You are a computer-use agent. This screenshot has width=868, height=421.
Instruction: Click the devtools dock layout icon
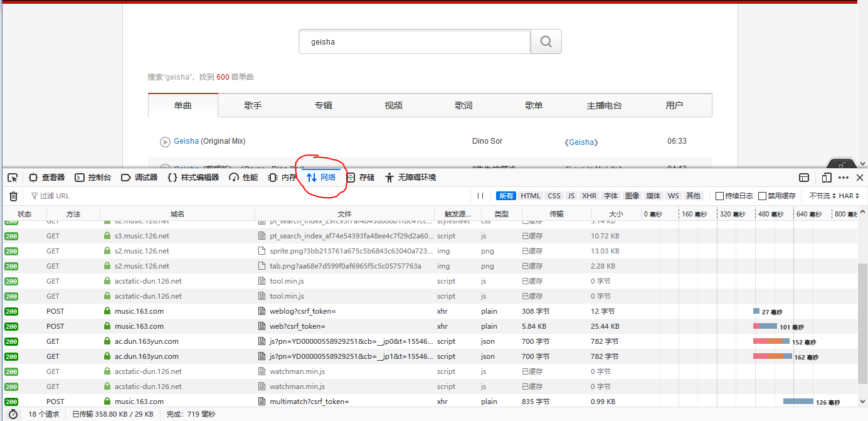click(x=804, y=178)
